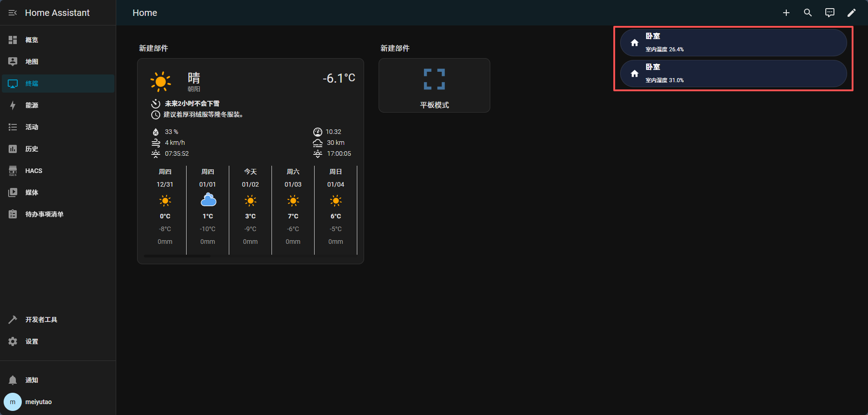Show 通知 notifications panel

pos(32,380)
